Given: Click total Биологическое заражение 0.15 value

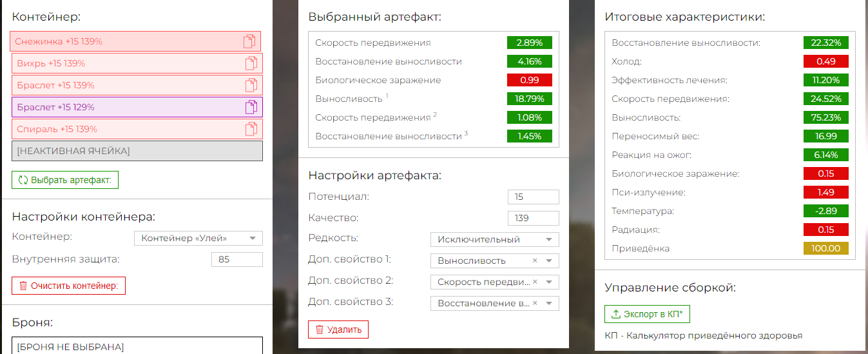Looking at the screenshot, I should pos(826,173).
